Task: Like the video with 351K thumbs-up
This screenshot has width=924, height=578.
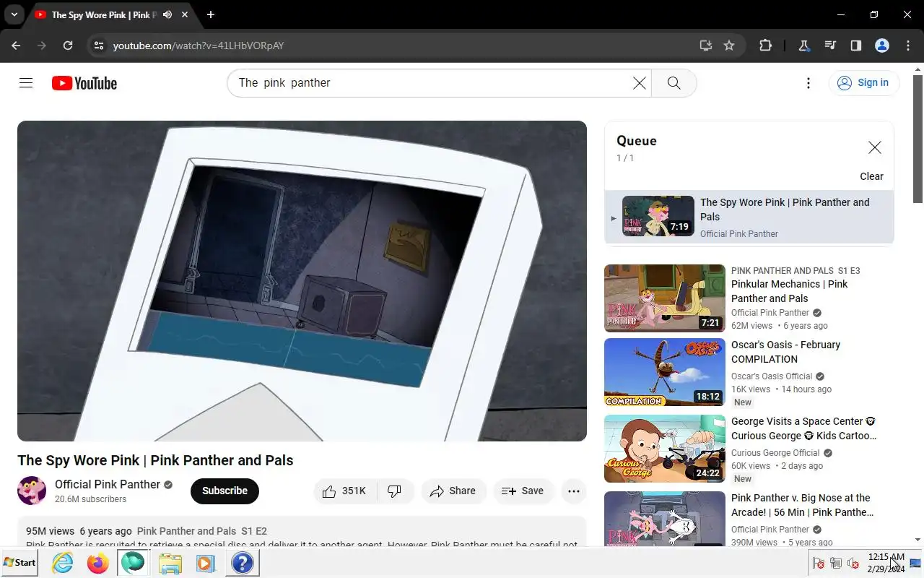Action: 344,491
